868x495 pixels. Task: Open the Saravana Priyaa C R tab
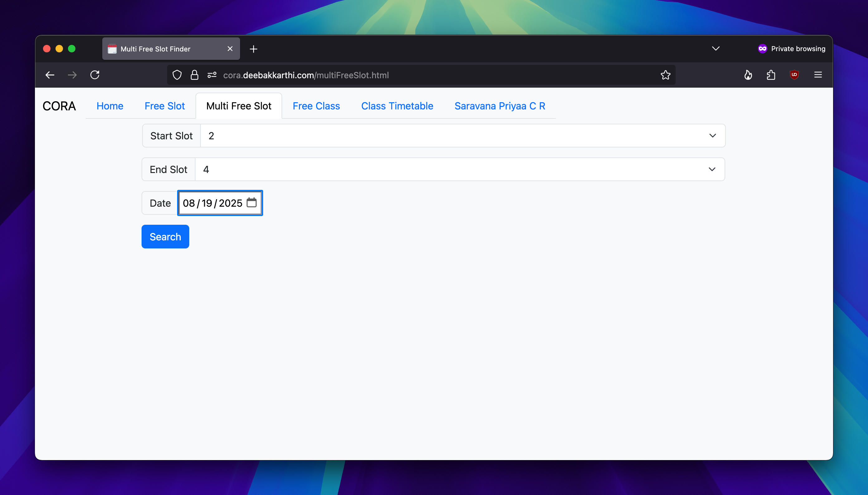click(500, 106)
